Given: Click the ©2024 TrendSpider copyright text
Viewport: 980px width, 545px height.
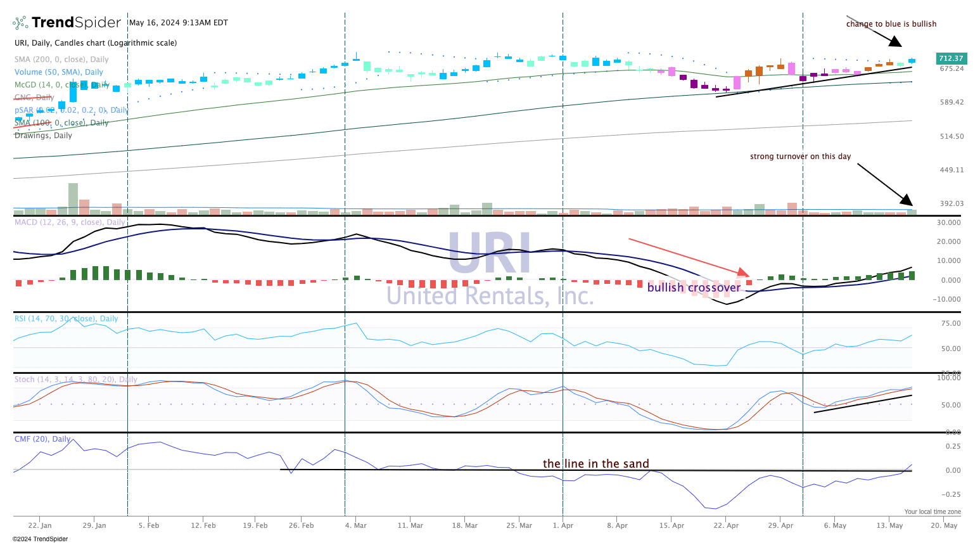Looking at the screenshot, I should [x=40, y=539].
